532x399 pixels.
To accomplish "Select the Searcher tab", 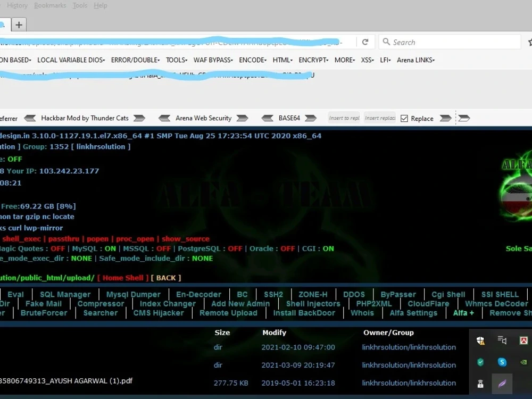I will tap(101, 313).
